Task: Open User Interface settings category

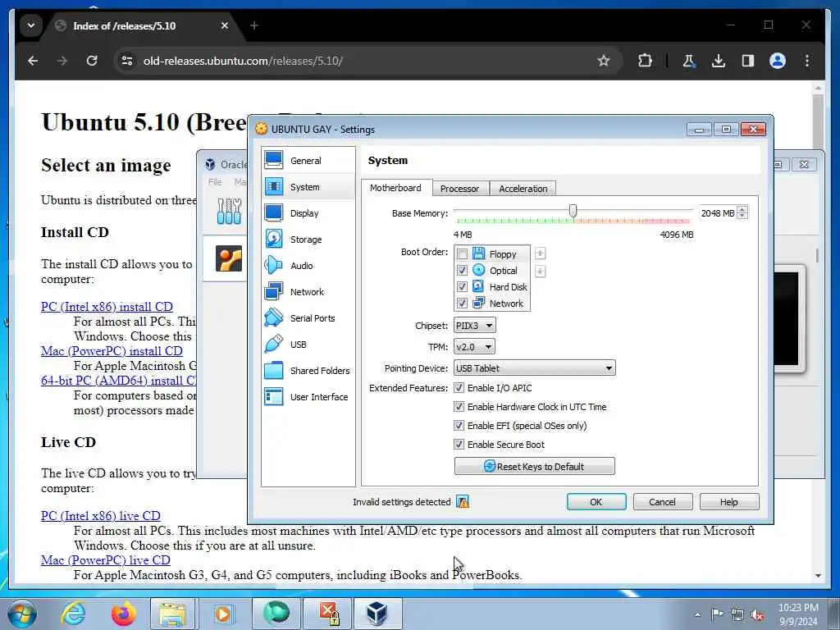Action: point(308,396)
